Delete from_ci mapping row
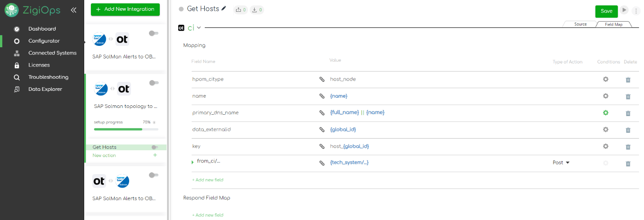Image resolution: width=644 pixels, height=220 pixels. point(628,164)
